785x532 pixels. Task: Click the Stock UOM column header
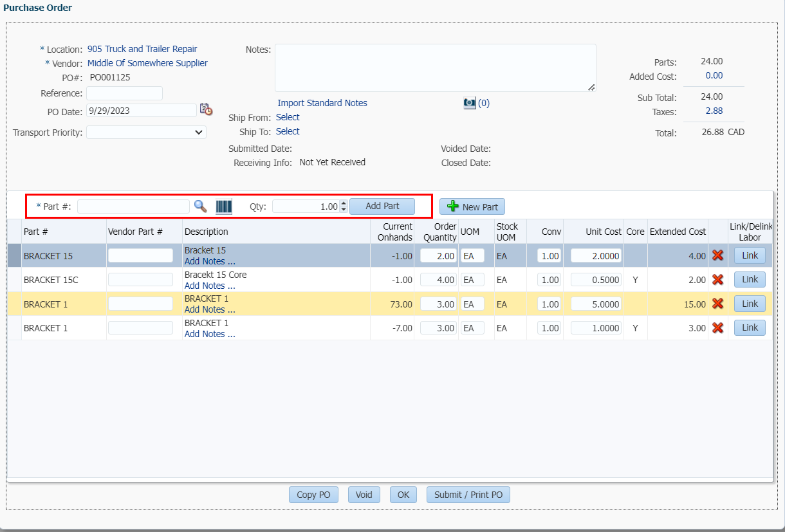[x=510, y=232]
